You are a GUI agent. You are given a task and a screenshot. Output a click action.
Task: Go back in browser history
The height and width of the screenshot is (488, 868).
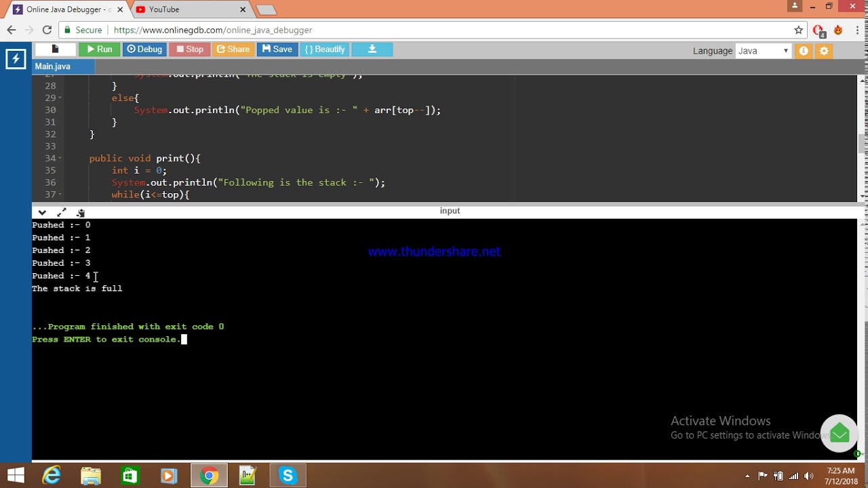12,30
